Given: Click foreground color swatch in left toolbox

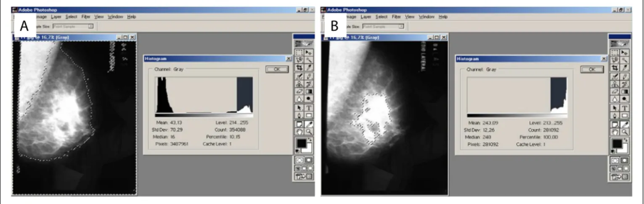Looking at the screenshot, I should click(301, 144).
